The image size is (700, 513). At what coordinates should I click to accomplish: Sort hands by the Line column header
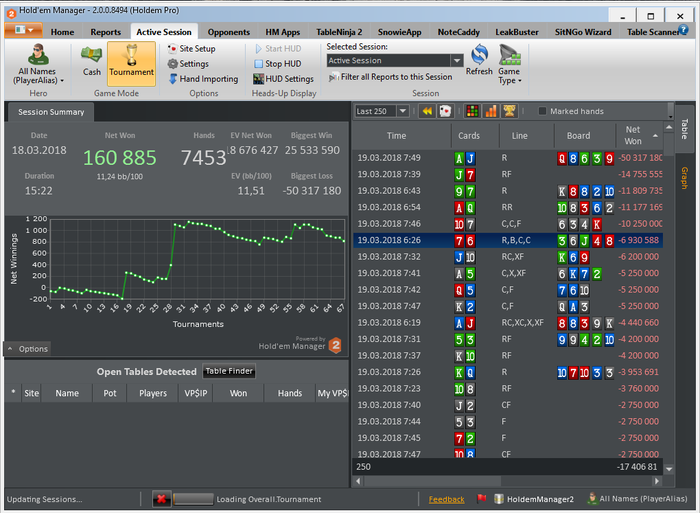coord(519,136)
